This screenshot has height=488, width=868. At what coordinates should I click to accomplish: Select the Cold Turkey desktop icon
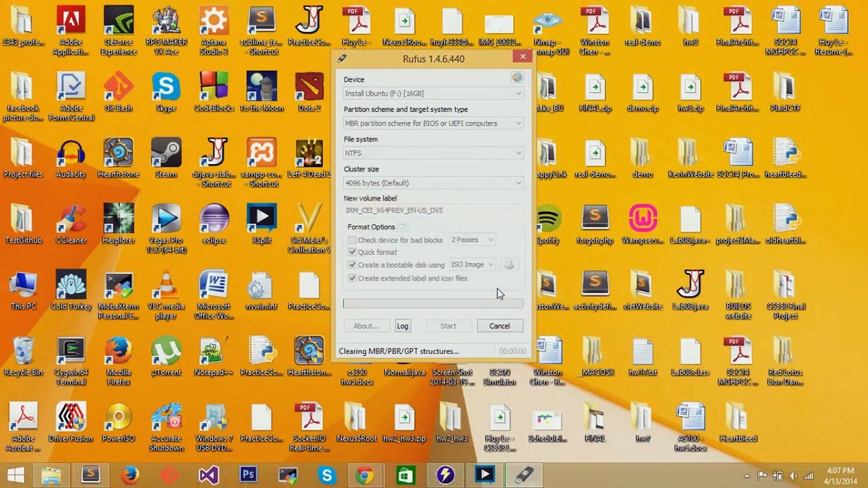pos(71,291)
